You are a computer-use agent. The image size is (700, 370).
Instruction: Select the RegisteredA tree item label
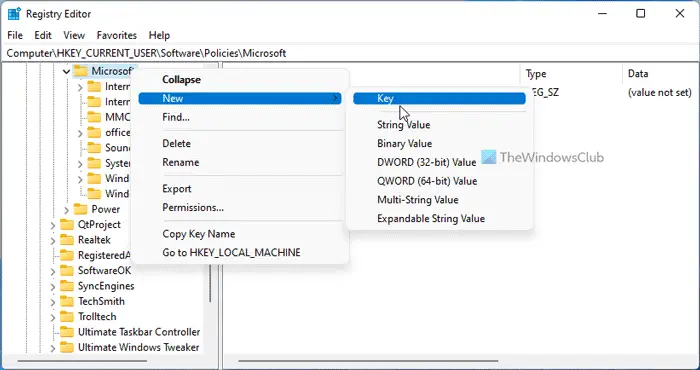click(x=104, y=255)
